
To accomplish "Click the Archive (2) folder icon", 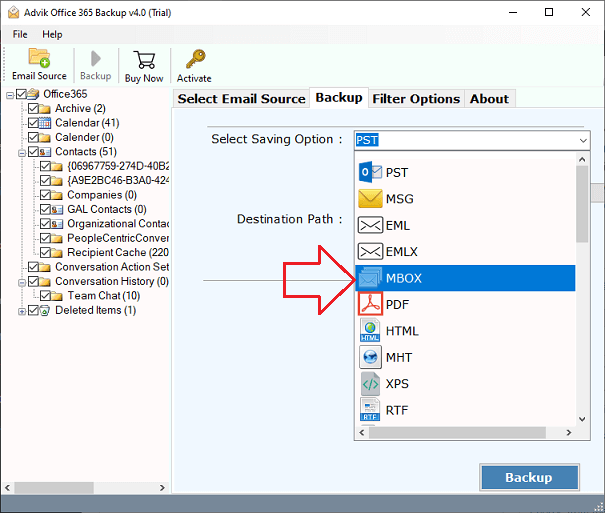I will coord(45,109).
